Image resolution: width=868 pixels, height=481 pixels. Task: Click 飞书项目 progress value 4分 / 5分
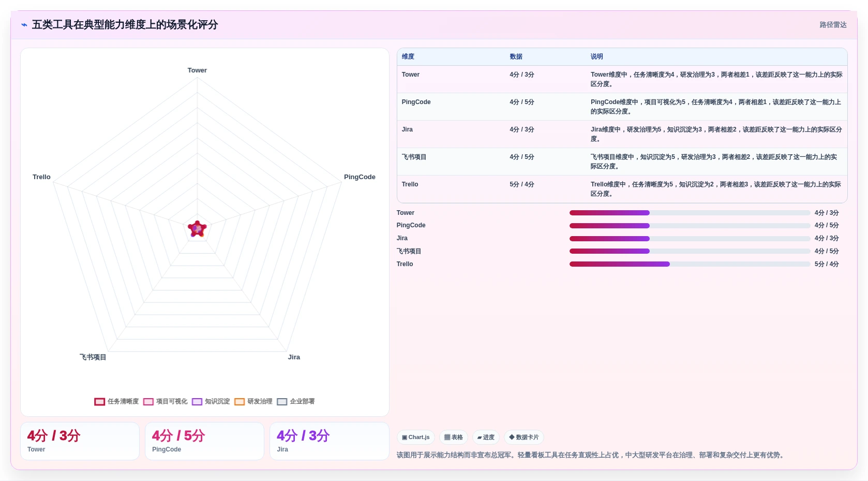(x=827, y=251)
